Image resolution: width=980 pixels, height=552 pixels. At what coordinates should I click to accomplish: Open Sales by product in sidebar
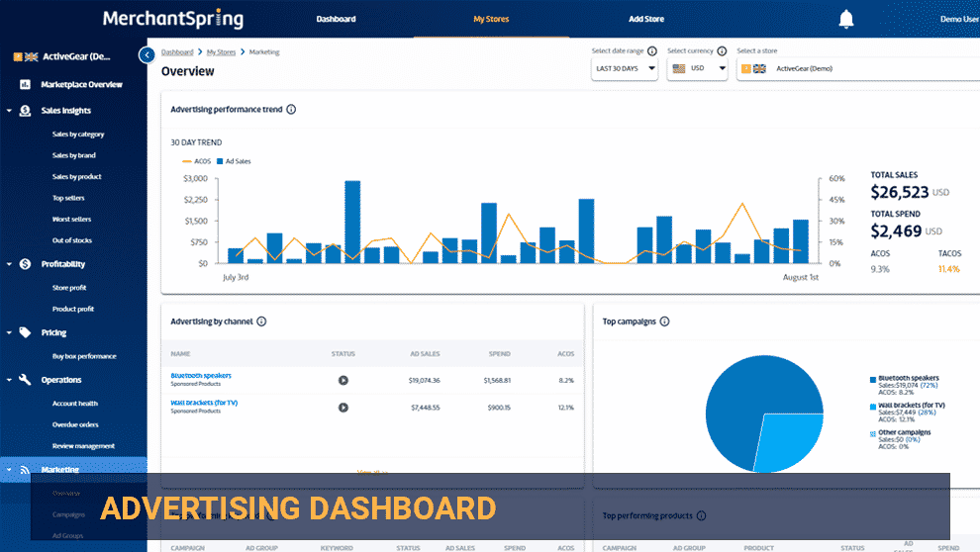tap(76, 177)
